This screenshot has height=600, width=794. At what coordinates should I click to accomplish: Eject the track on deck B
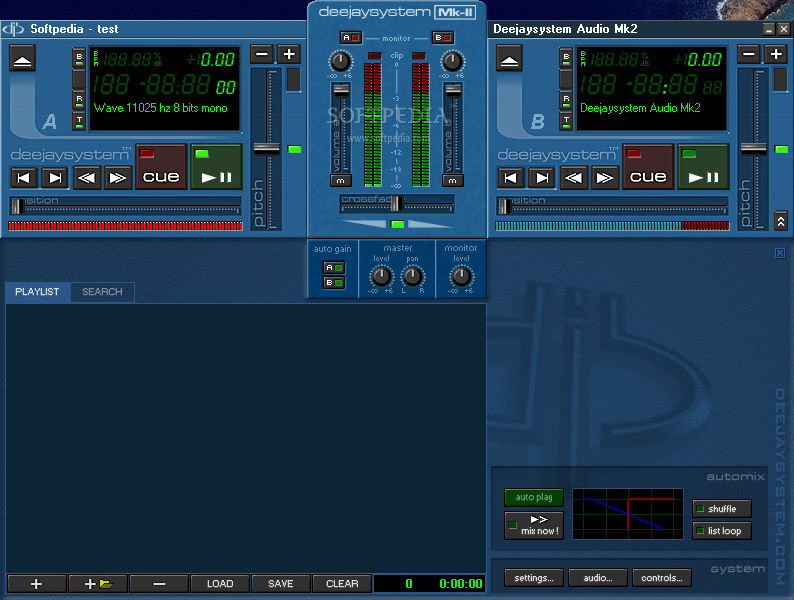[x=509, y=58]
